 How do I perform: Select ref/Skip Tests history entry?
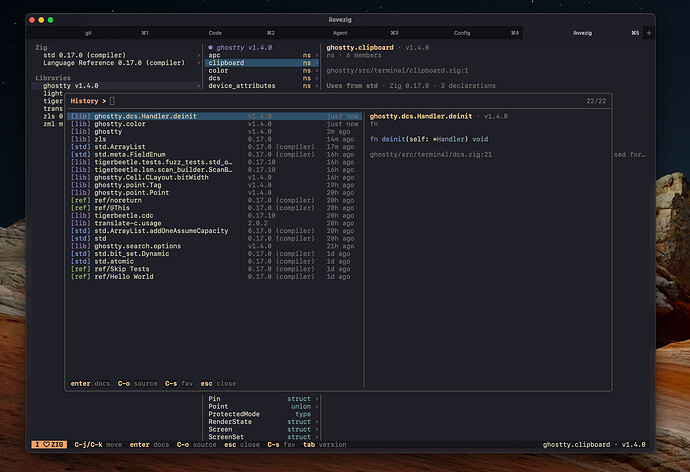tap(214, 269)
